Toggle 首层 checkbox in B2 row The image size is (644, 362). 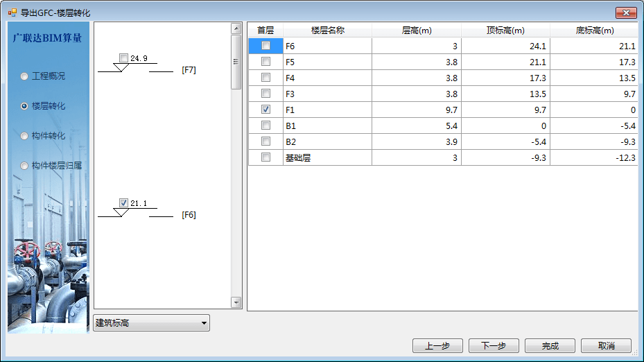(x=266, y=141)
